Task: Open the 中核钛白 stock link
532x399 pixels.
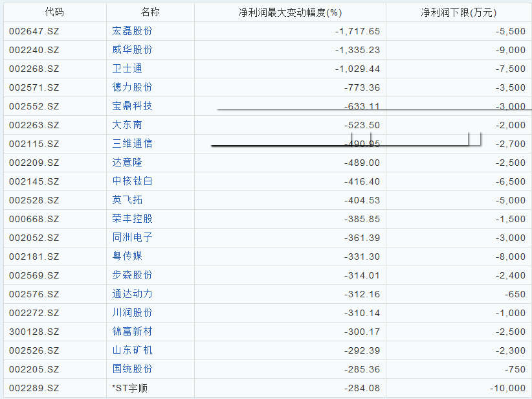Action: (x=132, y=181)
